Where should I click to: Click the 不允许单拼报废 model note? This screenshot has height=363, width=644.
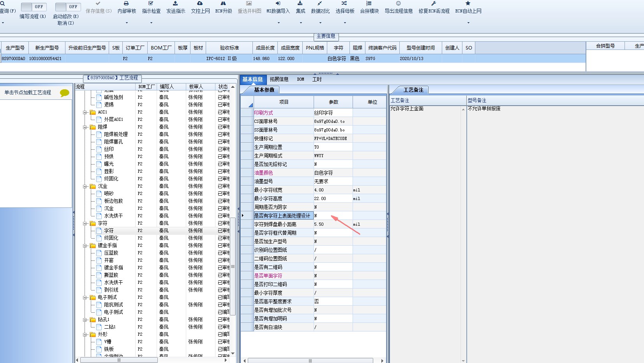tap(484, 109)
